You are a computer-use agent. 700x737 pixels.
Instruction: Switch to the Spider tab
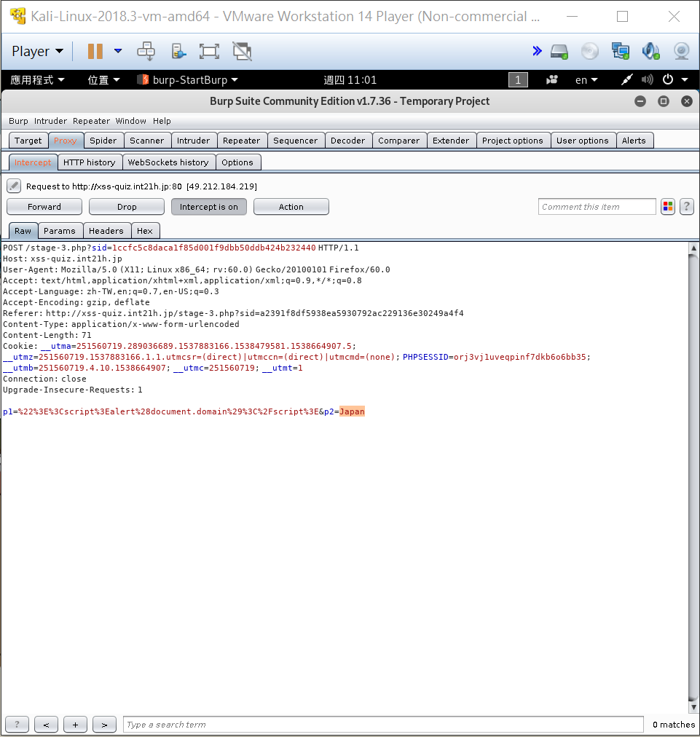[x=103, y=141]
